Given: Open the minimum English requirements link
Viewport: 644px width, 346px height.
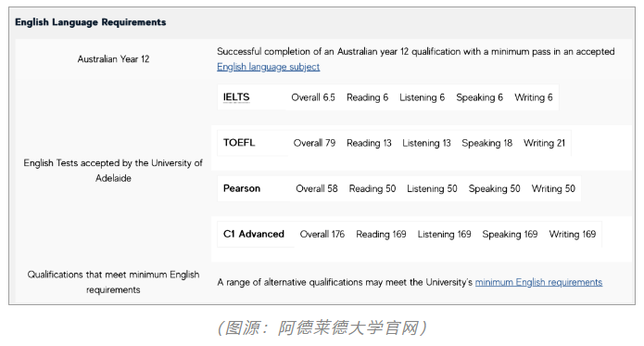Looking at the screenshot, I should (x=538, y=282).
